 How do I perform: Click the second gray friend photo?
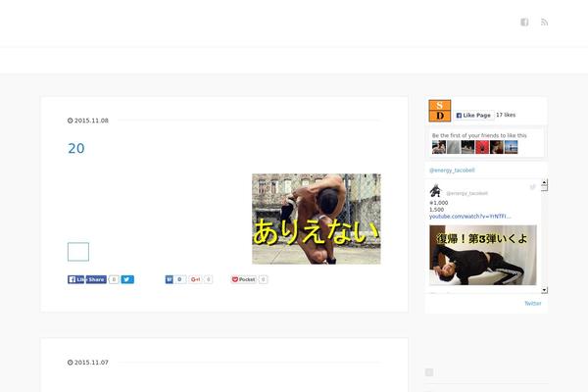pyautogui.click(x=454, y=147)
